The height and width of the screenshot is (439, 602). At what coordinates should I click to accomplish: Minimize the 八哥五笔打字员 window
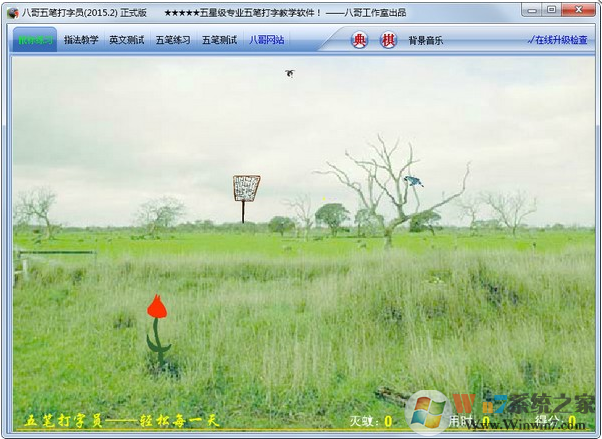click(x=532, y=10)
